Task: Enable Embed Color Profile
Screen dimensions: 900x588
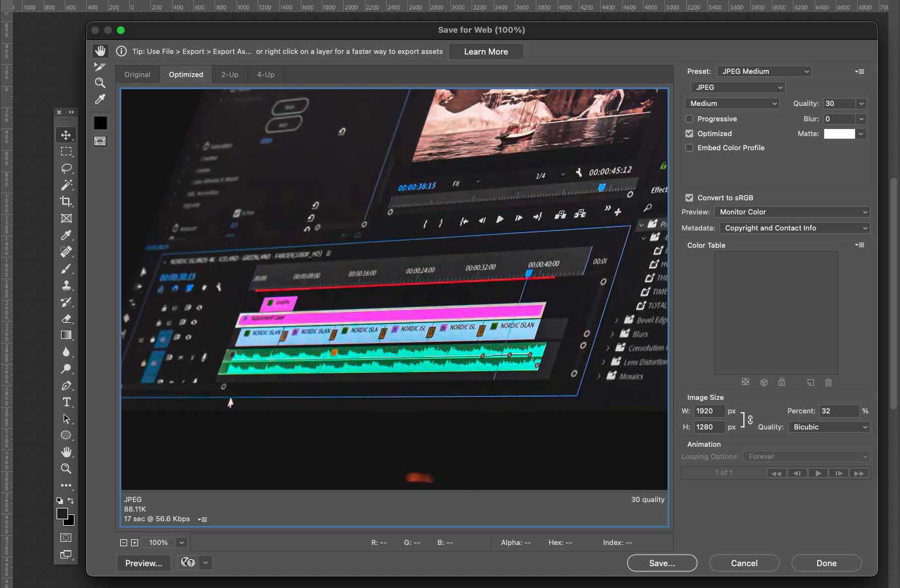Action: (689, 148)
